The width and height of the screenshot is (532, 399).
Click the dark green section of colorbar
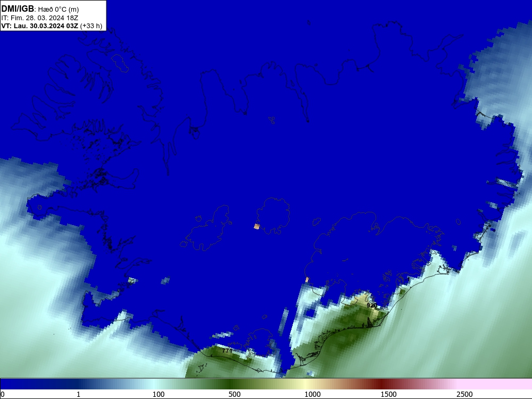(x=231, y=384)
